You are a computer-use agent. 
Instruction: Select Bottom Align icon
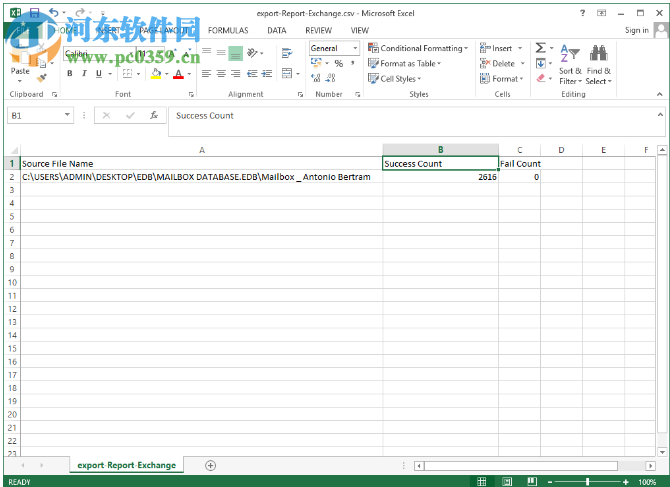pyautogui.click(x=235, y=53)
